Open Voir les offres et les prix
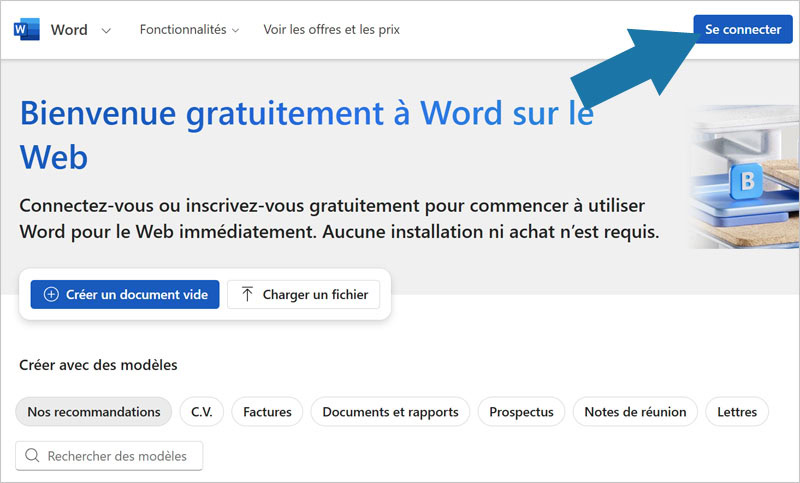 331,30
